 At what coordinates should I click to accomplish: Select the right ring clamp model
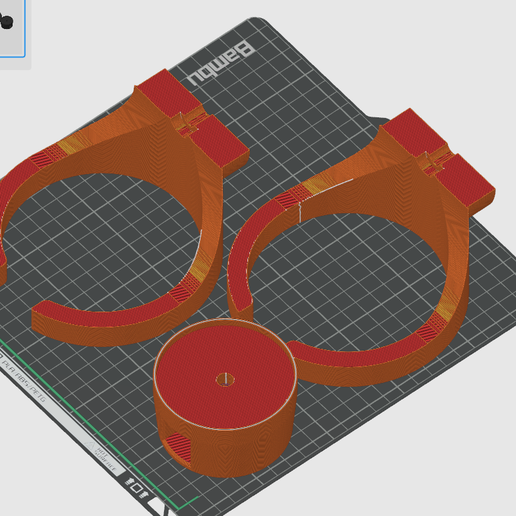(361, 248)
